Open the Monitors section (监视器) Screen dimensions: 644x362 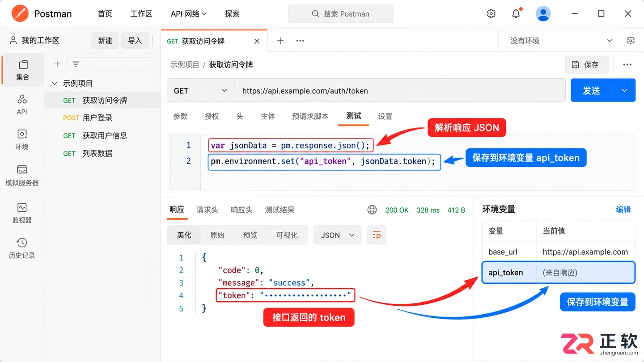click(22, 213)
